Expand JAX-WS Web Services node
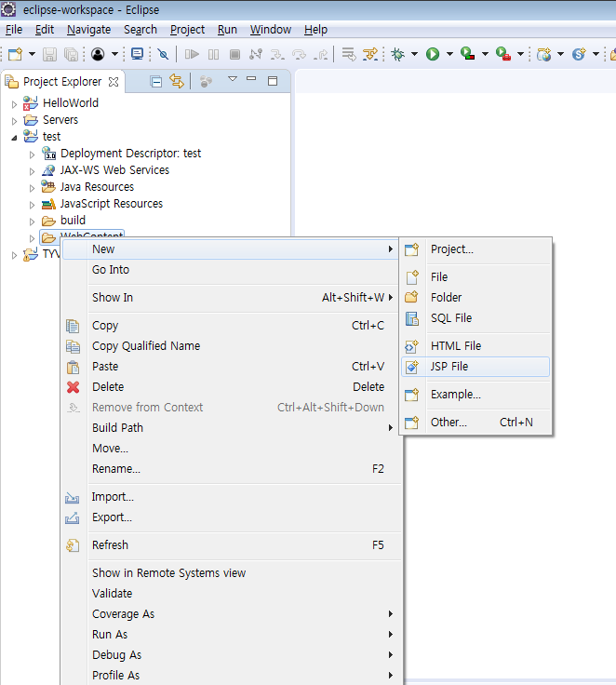Image resolution: width=616 pixels, height=685 pixels. click(x=32, y=171)
